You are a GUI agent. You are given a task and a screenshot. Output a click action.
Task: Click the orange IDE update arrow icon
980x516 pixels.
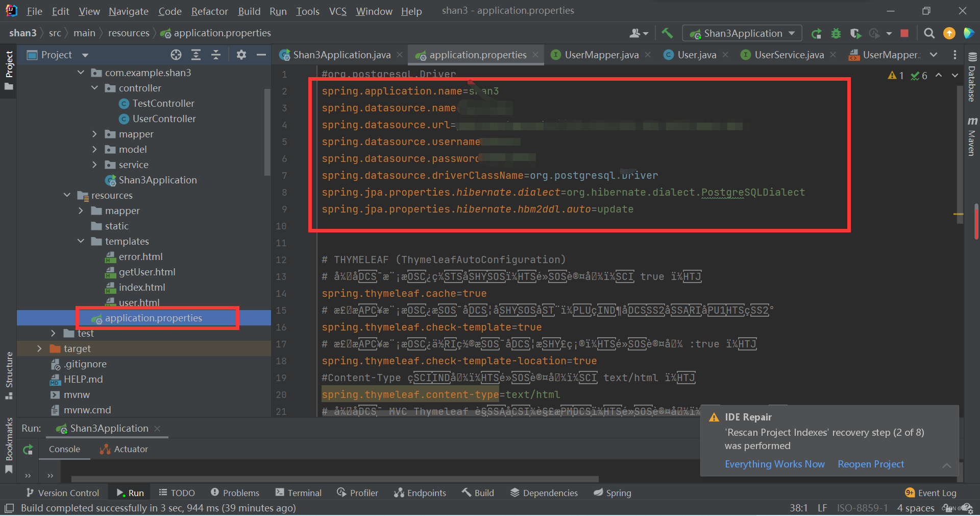[949, 33]
